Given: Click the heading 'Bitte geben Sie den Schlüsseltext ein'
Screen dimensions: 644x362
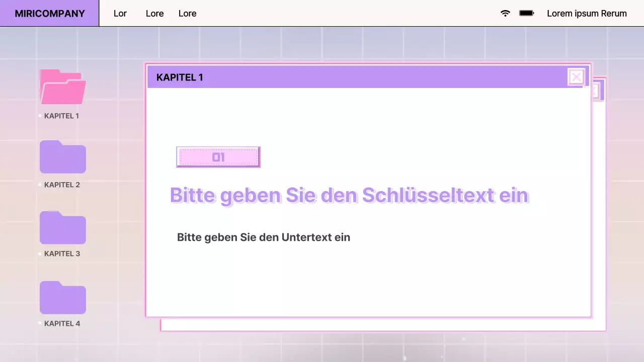Looking at the screenshot, I should coord(349,195).
